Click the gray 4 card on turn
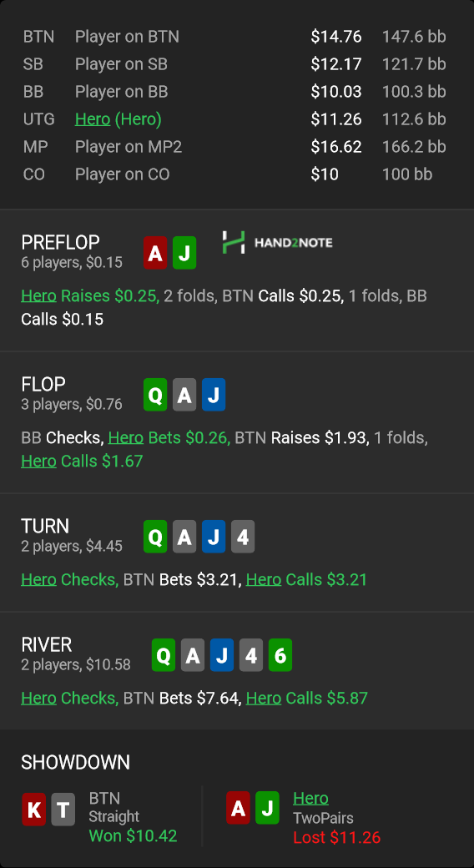Viewport: 474px width, 868px height. pos(243,537)
